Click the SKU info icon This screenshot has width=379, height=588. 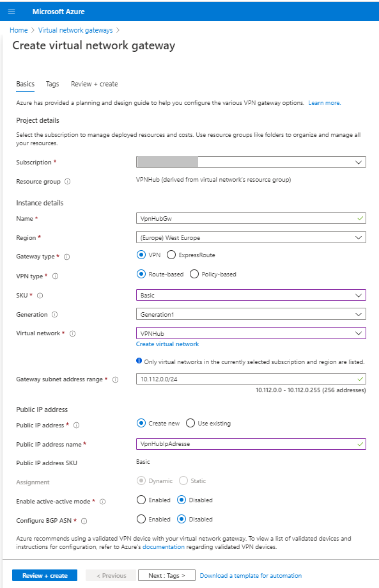(40, 296)
